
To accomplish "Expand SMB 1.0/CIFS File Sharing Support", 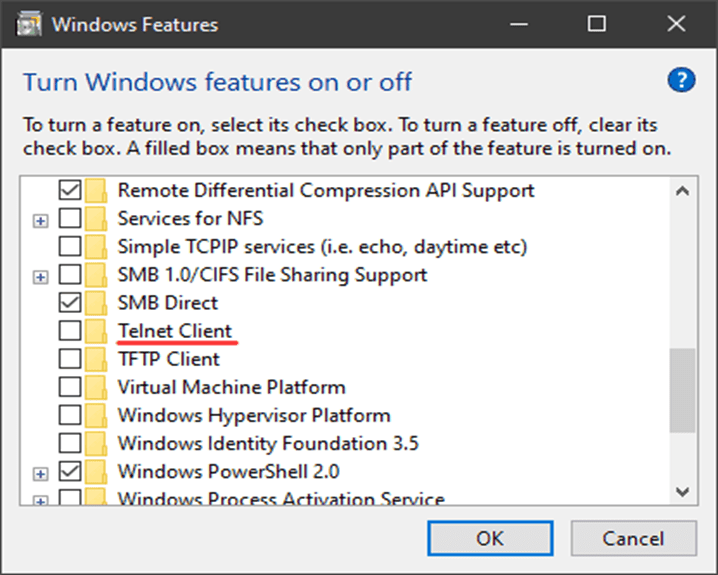I will click(40, 277).
